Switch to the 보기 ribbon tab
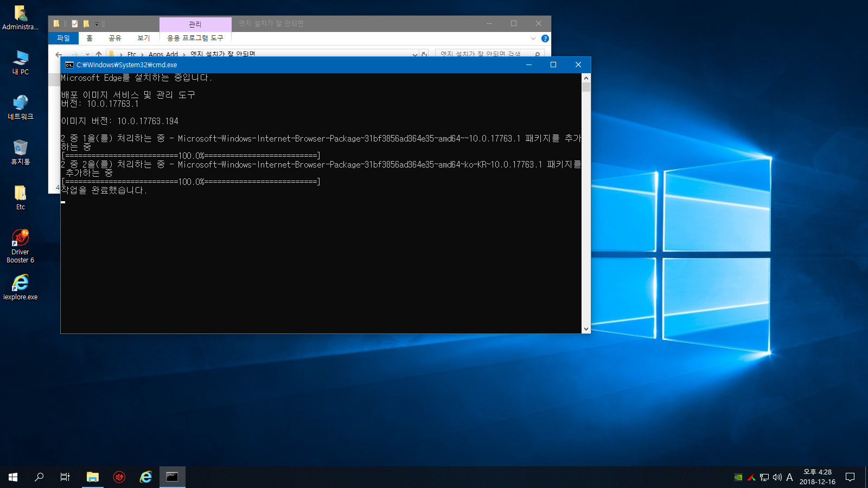This screenshot has width=868, height=488. click(x=144, y=38)
